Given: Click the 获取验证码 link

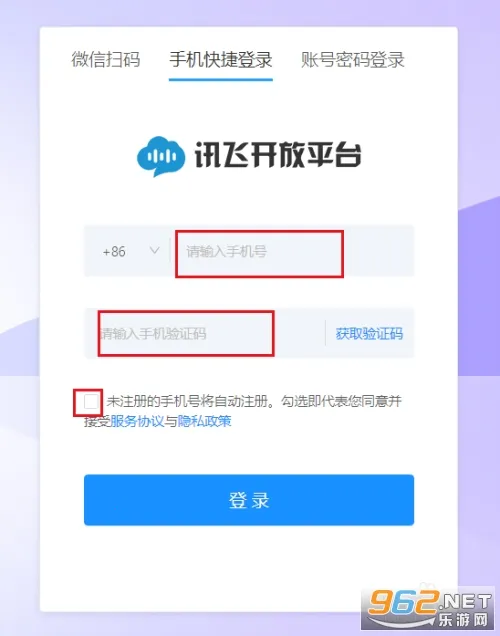Looking at the screenshot, I should [x=369, y=334].
